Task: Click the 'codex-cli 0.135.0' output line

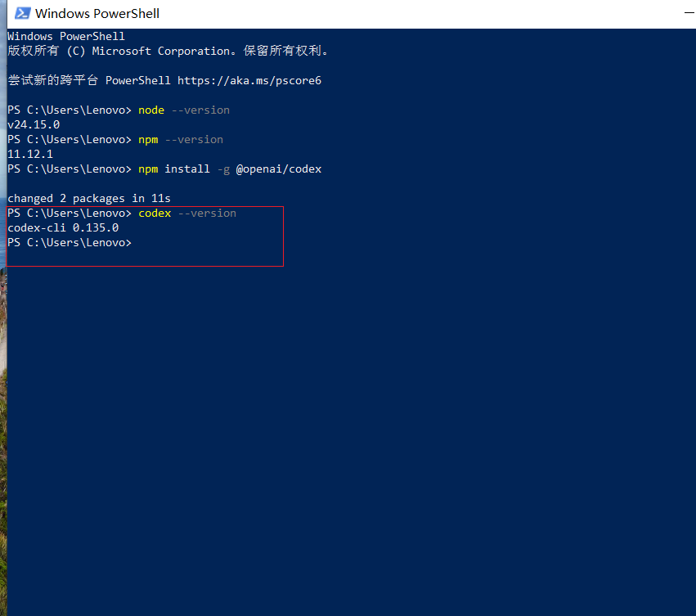Action: coord(63,228)
